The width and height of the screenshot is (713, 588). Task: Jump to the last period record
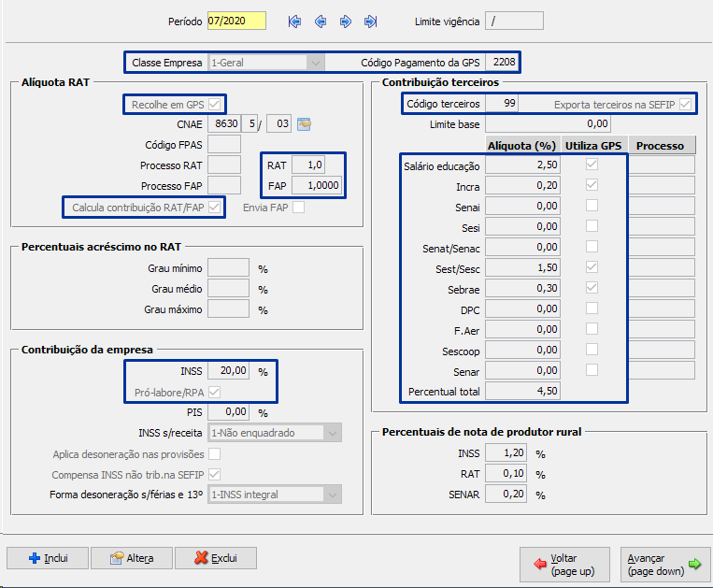pyautogui.click(x=371, y=22)
